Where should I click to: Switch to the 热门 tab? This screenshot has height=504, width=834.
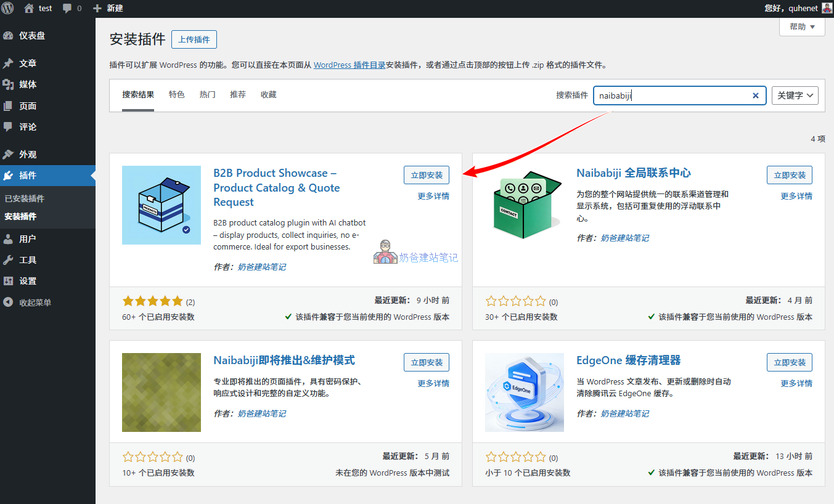pos(207,94)
